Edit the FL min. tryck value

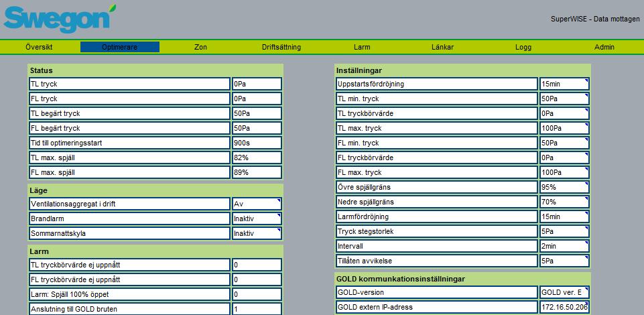564,143
